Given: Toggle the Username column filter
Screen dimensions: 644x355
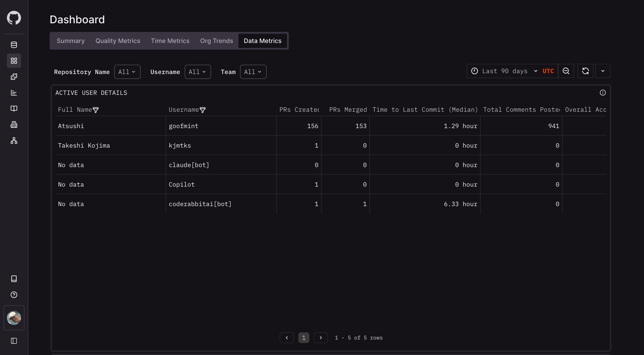Looking at the screenshot, I should coord(202,110).
